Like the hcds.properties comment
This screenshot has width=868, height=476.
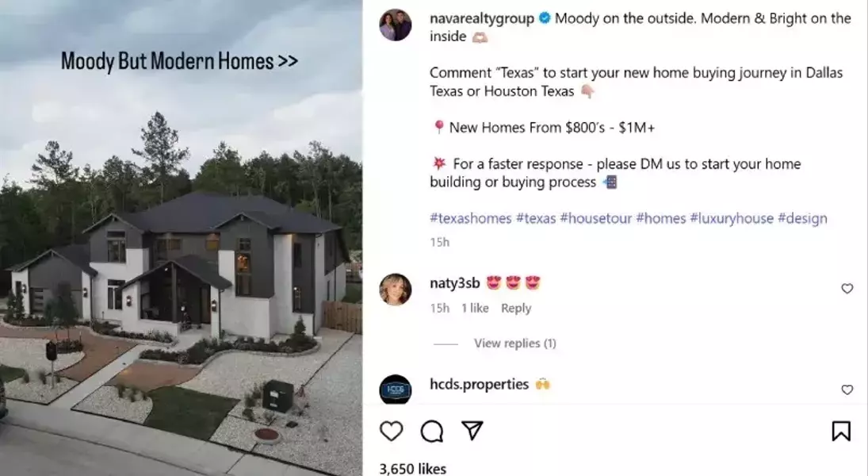click(847, 390)
